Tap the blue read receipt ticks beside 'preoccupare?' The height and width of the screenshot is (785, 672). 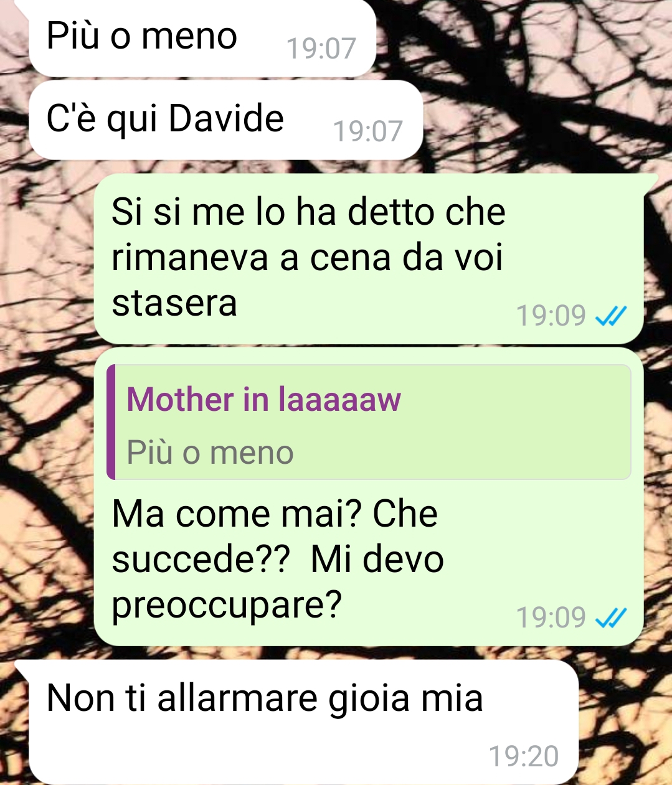tap(610, 618)
